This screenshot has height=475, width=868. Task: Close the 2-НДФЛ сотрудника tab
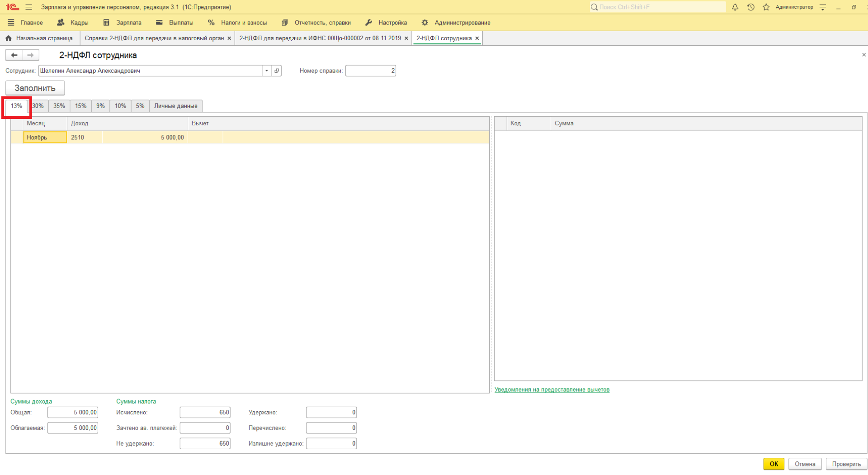[x=477, y=38]
